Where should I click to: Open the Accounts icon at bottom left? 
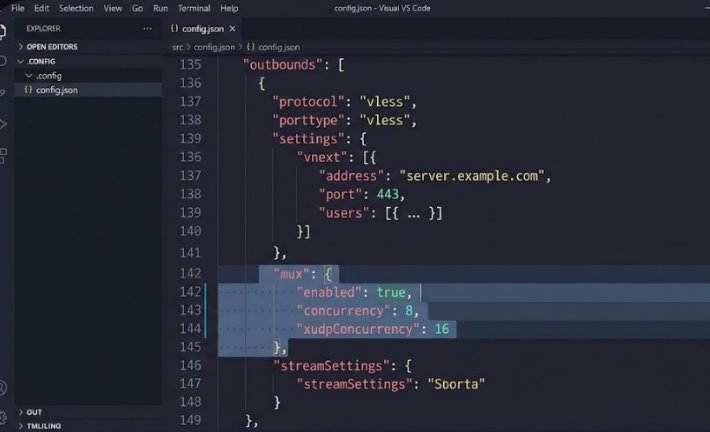[3, 388]
